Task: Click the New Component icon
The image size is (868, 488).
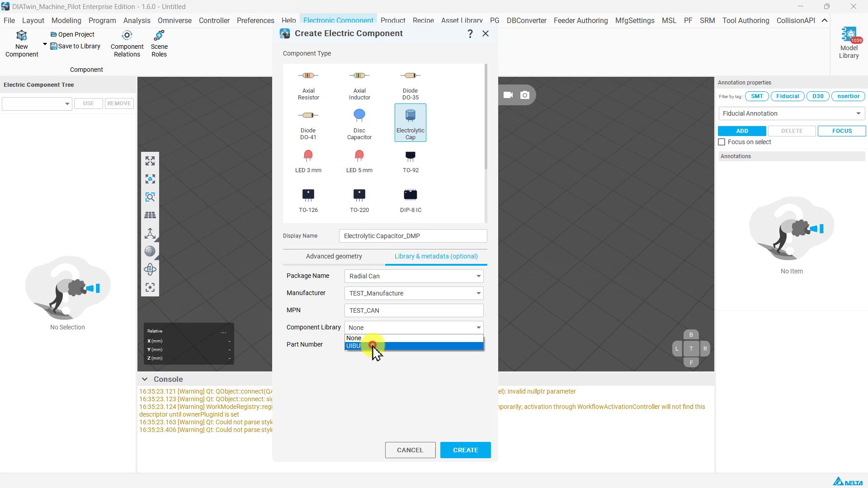Action: pyautogui.click(x=22, y=36)
